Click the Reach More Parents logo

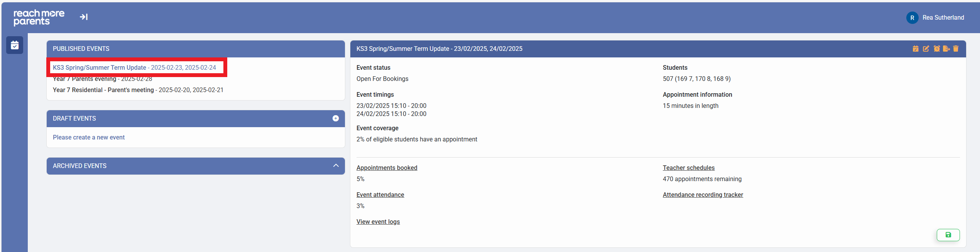39,17
